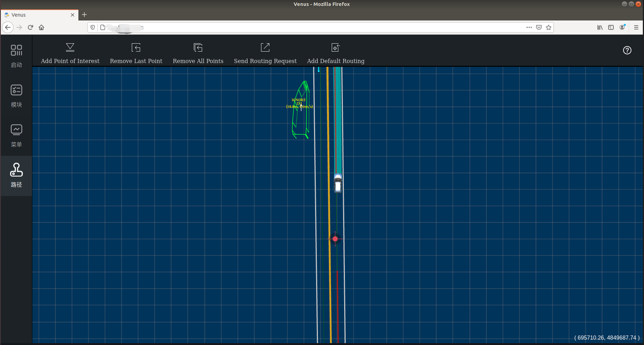
Task: Remove the last routing point
Action: coord(136,48)
